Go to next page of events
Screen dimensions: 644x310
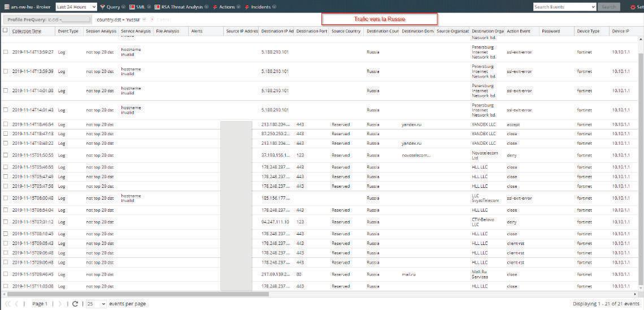click(x=59, y=304)
